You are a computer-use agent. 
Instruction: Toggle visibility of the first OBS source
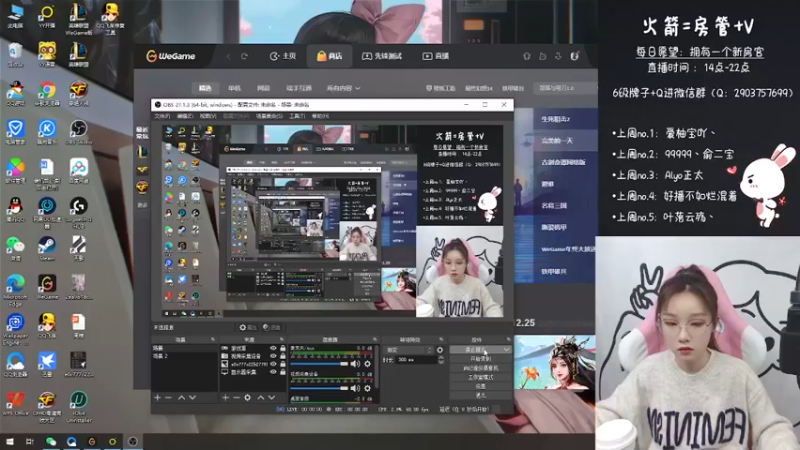point(273,348)
